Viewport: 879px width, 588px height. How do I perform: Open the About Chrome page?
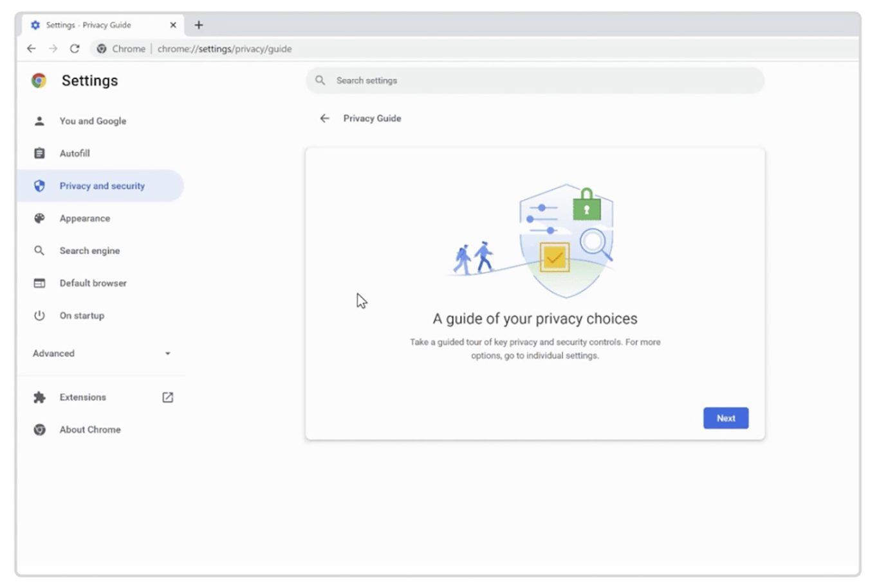click(x=90, y=430)
